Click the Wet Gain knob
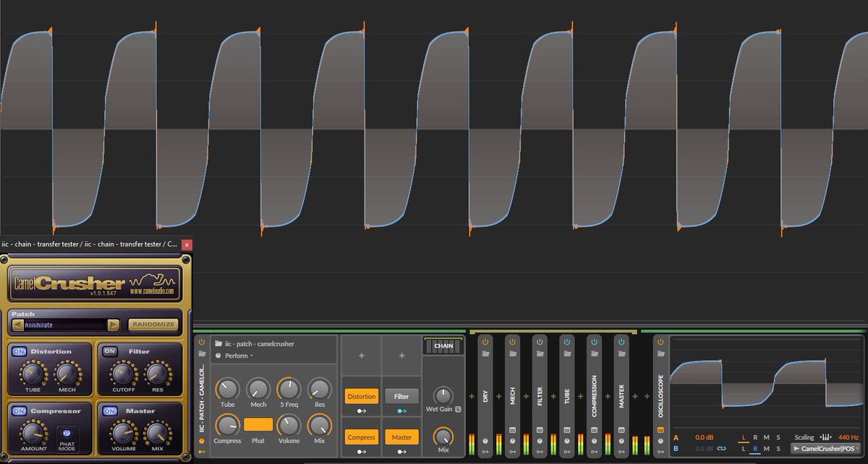Image resolution: width=868 pixels, height=464 pixels. (443, 395)
